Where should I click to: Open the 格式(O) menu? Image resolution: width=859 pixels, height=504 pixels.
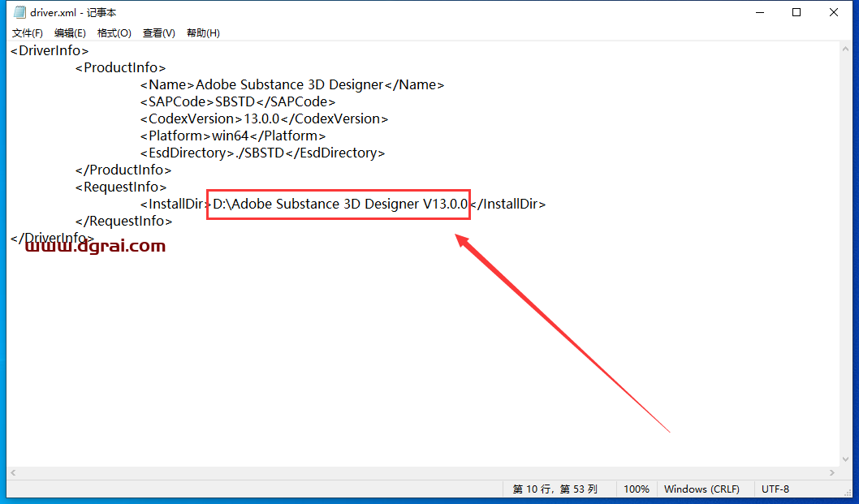pyautogui.click(x=114, y=32)
